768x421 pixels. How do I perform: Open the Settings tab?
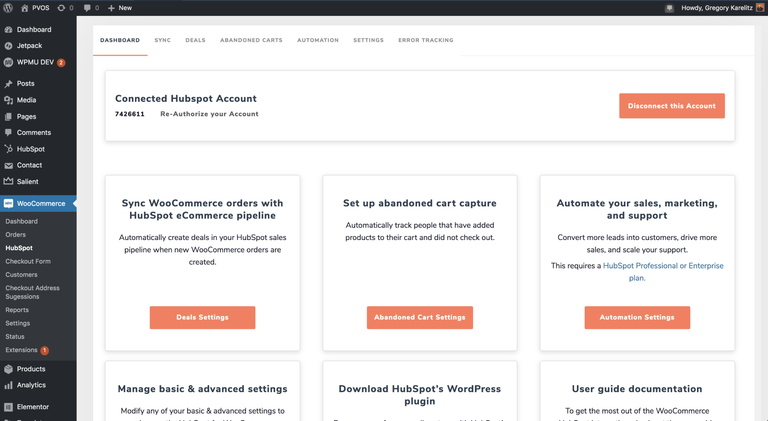click(x=368, y=40)
